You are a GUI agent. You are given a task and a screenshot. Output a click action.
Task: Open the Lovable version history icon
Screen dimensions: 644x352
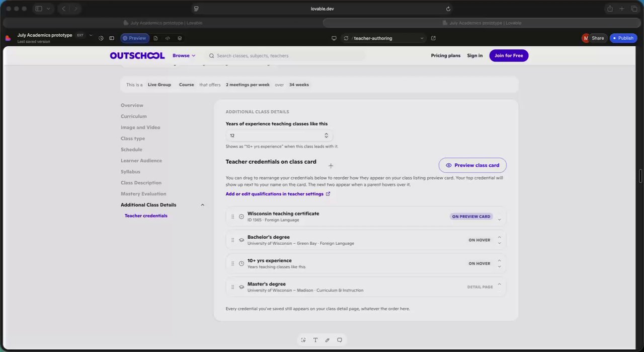[101, 38]
